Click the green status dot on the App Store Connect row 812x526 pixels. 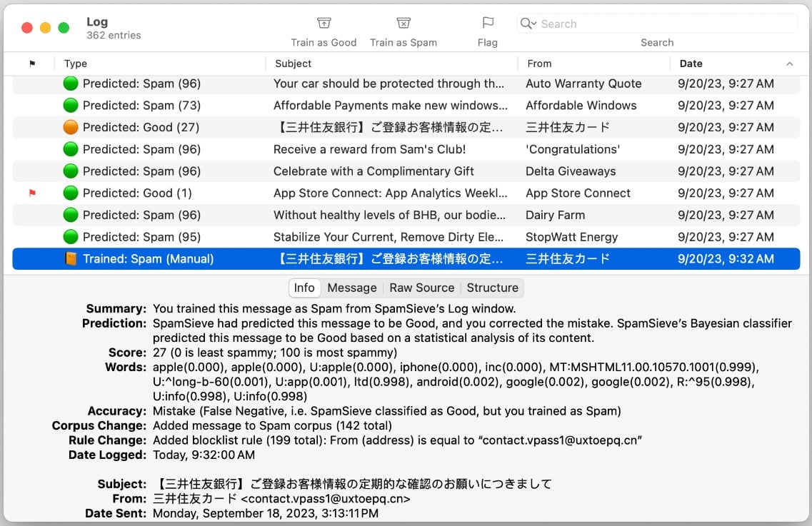[71, 193]
